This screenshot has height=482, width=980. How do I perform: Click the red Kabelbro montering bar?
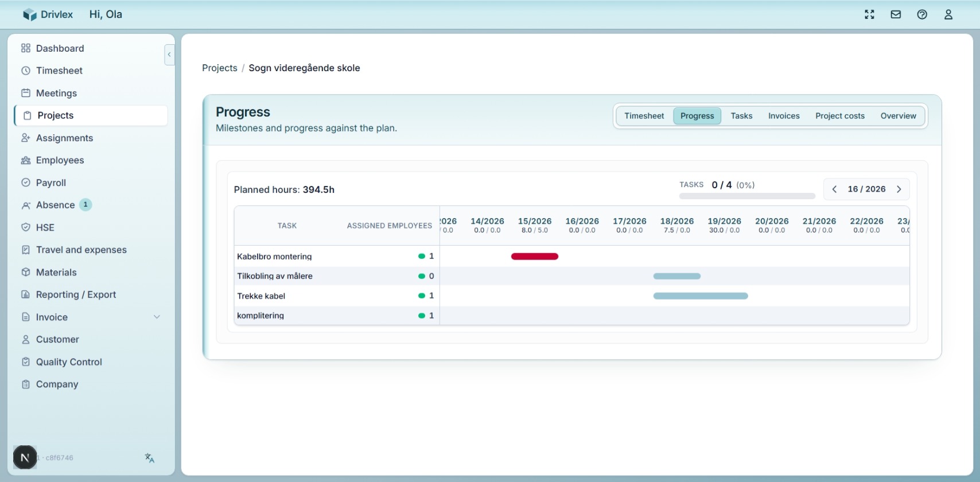pyautogui.click(x=534, y=256)
